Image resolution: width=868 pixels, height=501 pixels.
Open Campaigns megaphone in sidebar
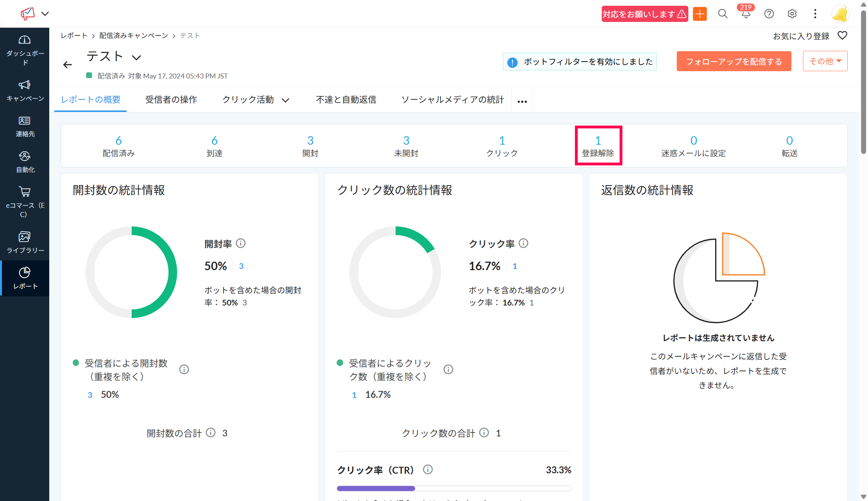click(25, 85)
